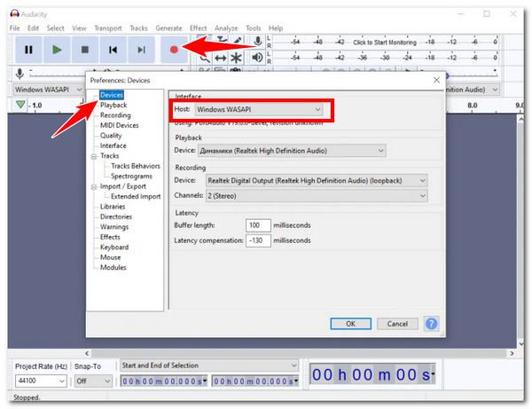Select Playback in preferences tree
Image resolution: width=532 pixels, height=409 pixels.
(113, 106)
